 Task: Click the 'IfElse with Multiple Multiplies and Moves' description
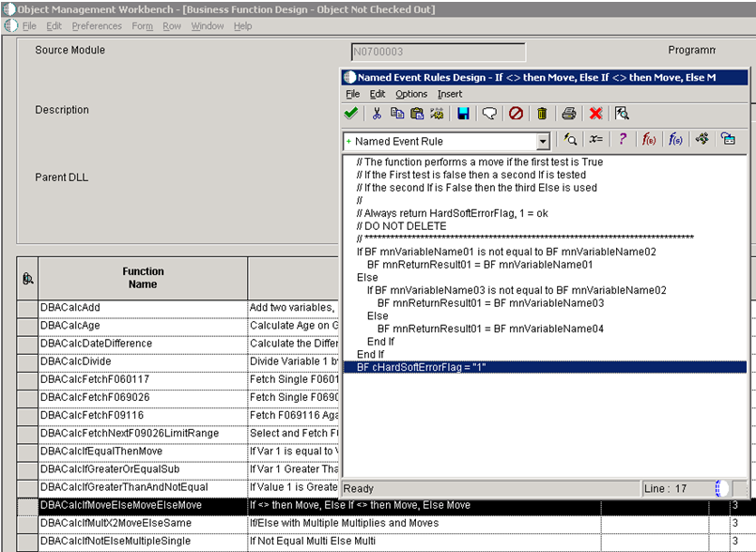point(345,523)
